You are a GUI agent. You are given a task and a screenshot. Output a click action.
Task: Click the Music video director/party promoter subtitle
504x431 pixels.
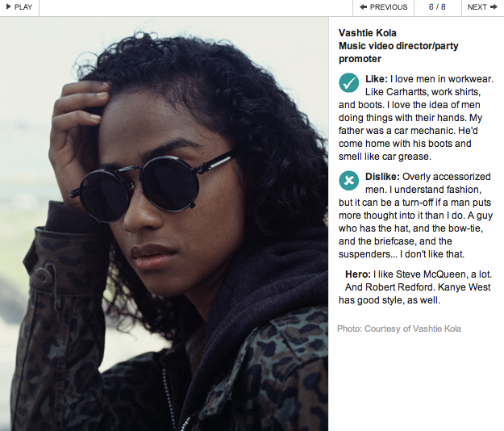coord(398,52)
